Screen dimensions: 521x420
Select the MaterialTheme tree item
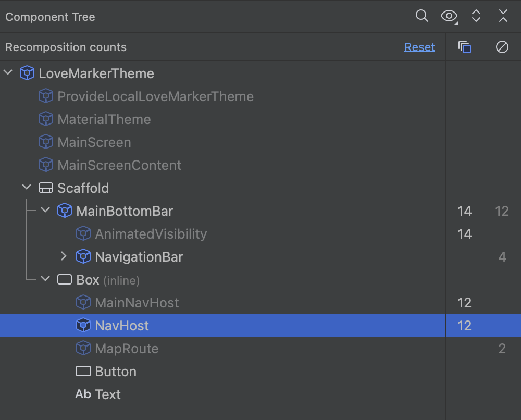tap(104, 119)
